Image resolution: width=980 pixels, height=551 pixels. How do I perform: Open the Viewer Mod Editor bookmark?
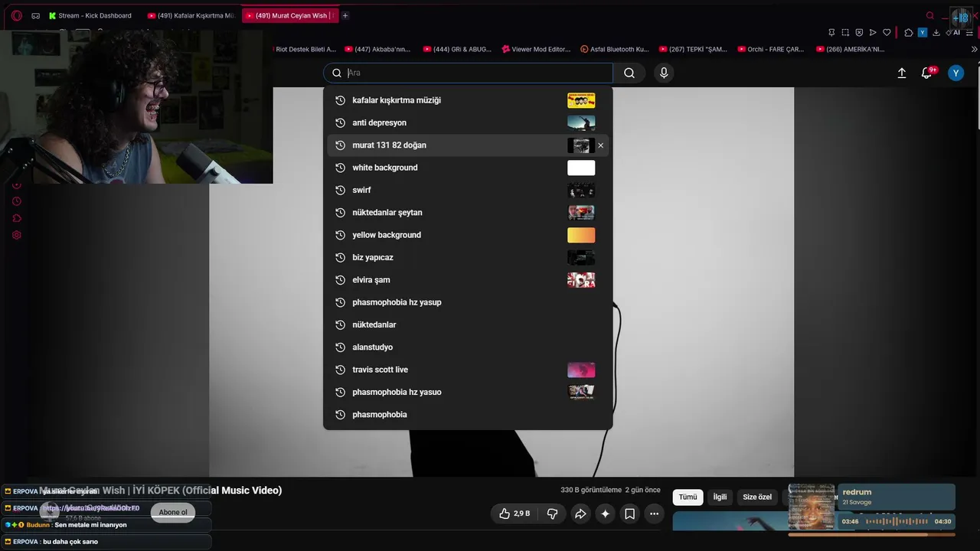click(x=536, y=49)
